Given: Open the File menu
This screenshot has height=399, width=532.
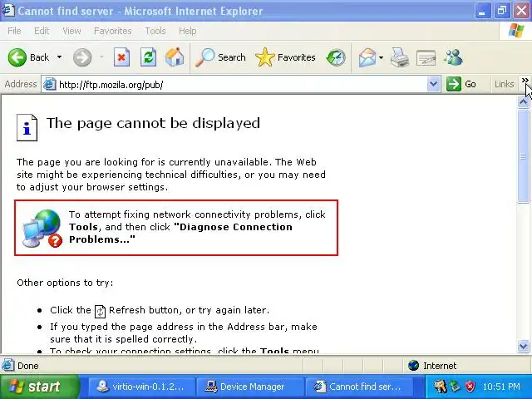Looking at the screenshot, I should point(14,31).
